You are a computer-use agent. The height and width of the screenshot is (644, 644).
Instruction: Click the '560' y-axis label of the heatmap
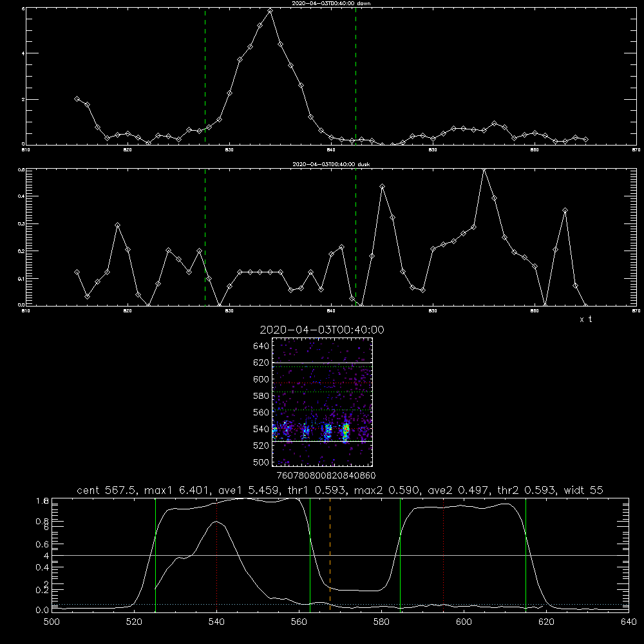point(261,412)
